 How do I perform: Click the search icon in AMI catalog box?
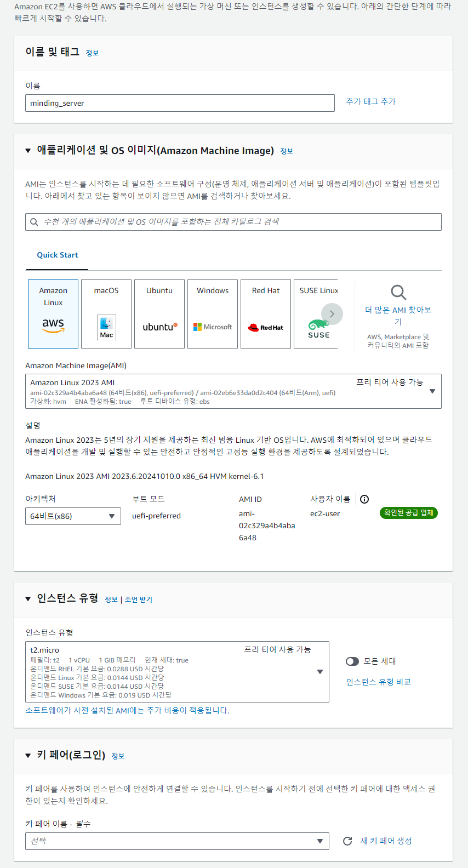[34, 222]
